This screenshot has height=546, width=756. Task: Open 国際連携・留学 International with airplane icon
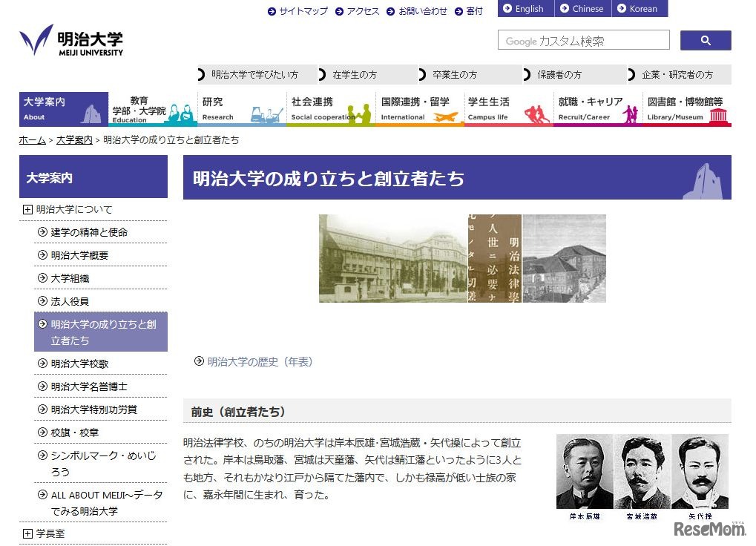pos(419,109)
